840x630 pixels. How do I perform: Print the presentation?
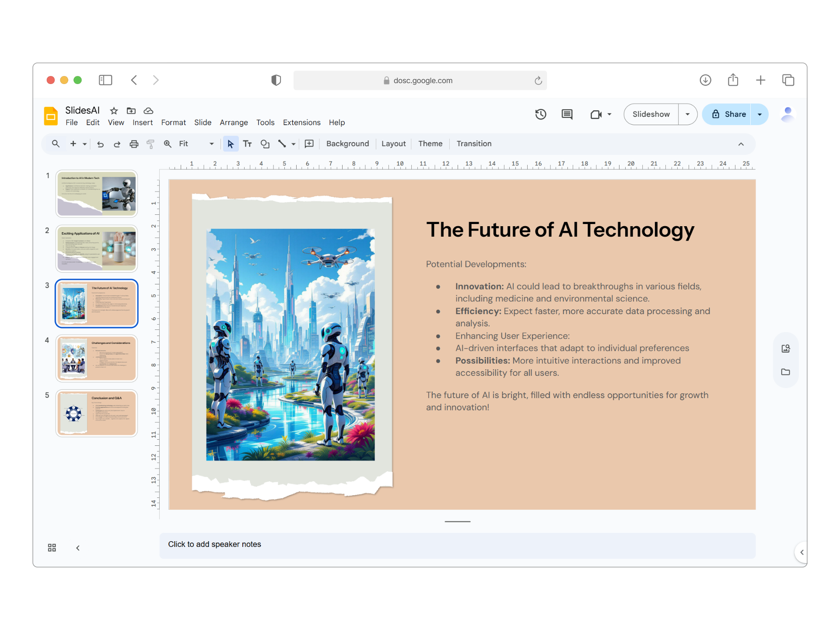pos(134,143)
